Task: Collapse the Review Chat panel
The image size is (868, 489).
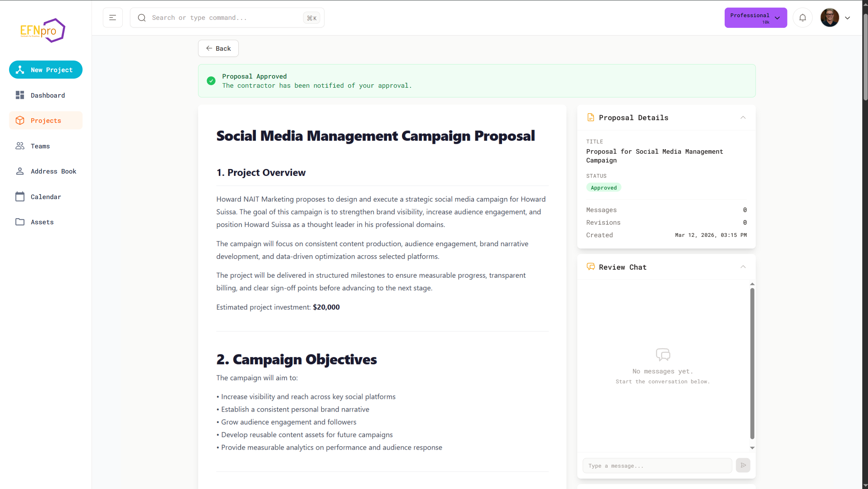Action: tap(743, 267)
